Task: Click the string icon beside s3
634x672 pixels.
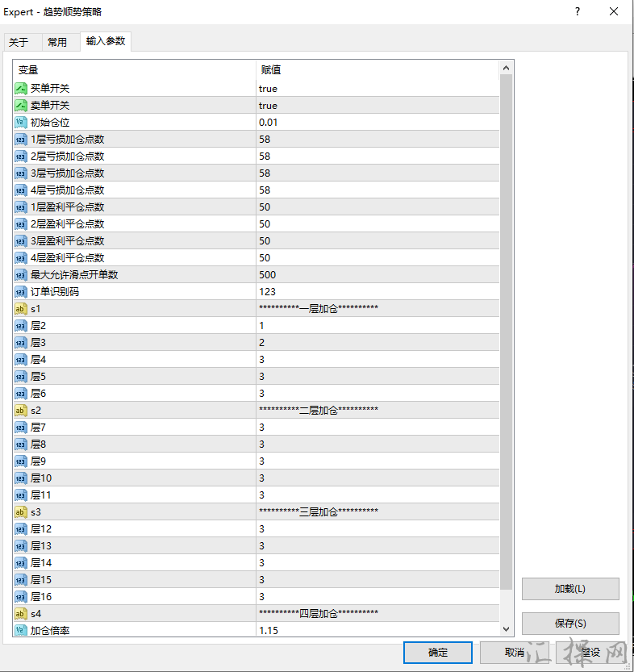Action: tap(21, 512)
